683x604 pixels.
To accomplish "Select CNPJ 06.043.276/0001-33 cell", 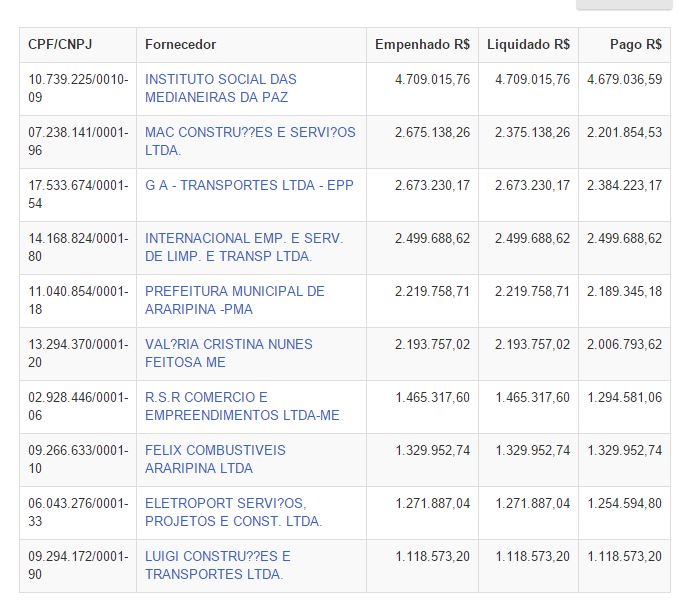I will coord(78,513).
